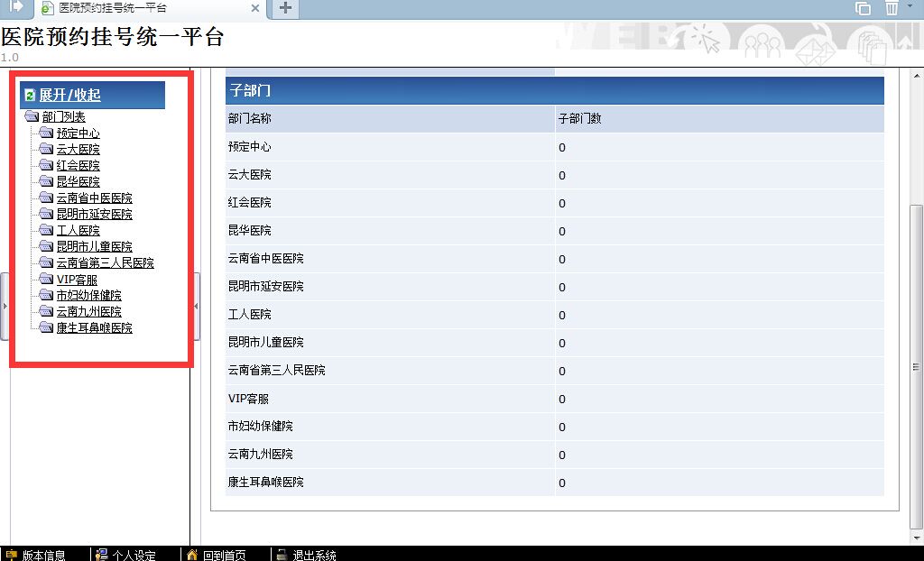
Task: Click folder icon next to 昆明市延安医院
Action: (x=47, y=214)
